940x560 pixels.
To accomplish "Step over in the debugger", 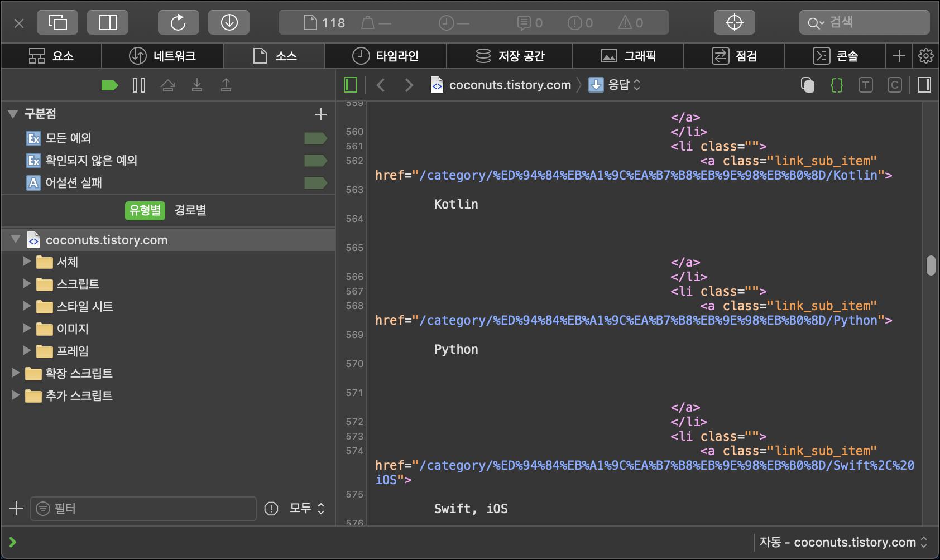I will (x=168, y=85).
